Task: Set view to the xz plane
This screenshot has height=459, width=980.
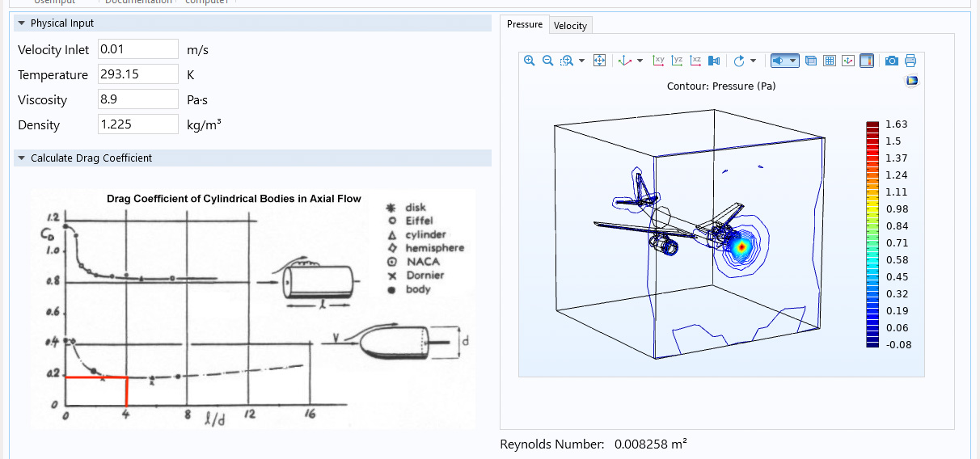Action: (695, 61)
